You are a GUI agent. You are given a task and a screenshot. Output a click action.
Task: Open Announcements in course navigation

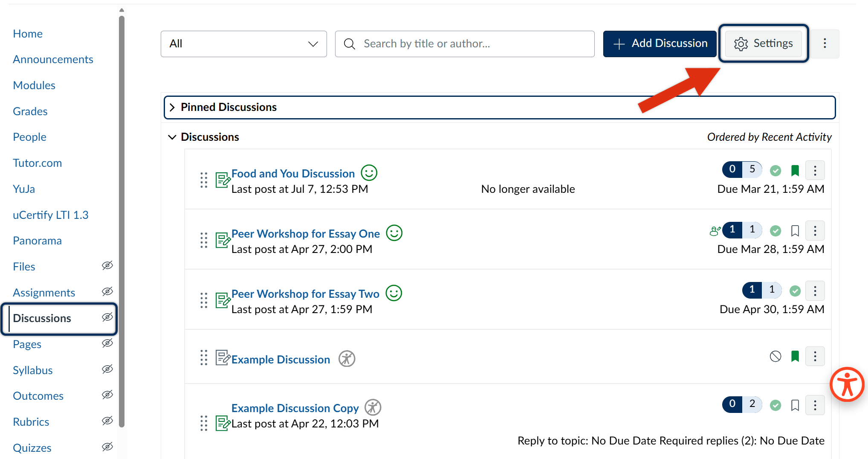(53, 59)
